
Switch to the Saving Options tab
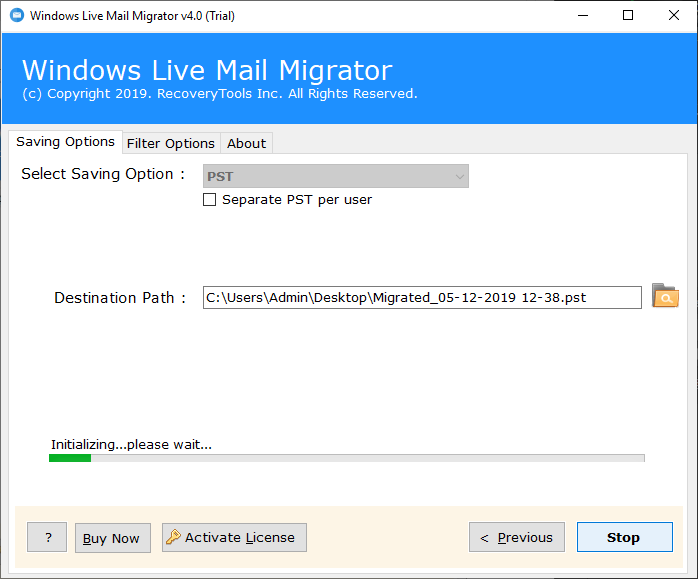click(65, 142)
